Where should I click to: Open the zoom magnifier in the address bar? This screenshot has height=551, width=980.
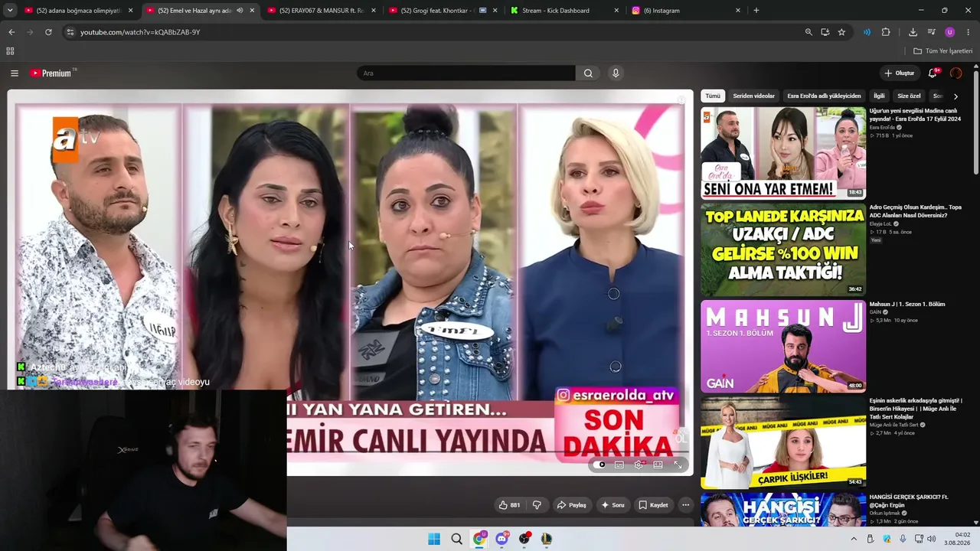[x=808, y=32]
